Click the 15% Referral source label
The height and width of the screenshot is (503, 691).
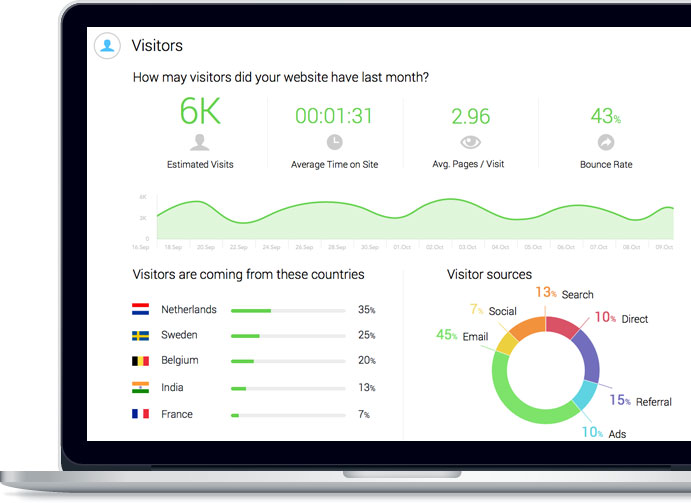click(641, 401)
